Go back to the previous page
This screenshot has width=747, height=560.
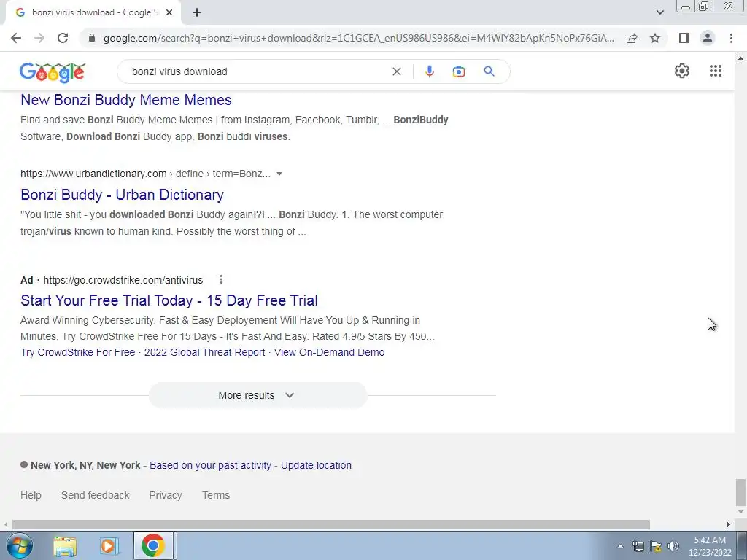click(x=16, y=38)
